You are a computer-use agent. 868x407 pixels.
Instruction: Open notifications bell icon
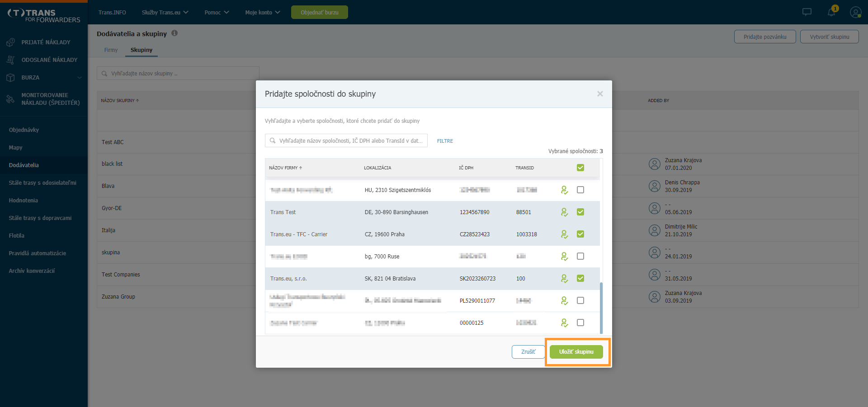(831, 12)
